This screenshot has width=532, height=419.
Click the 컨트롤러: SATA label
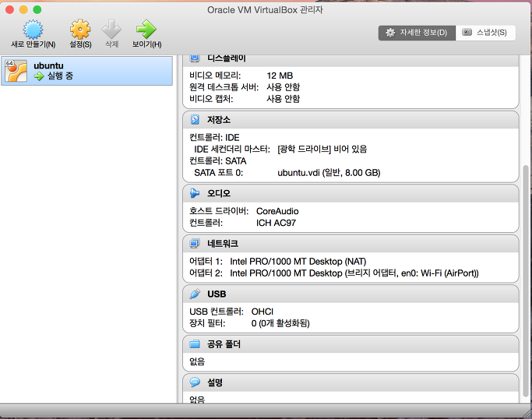pos(218,160)
